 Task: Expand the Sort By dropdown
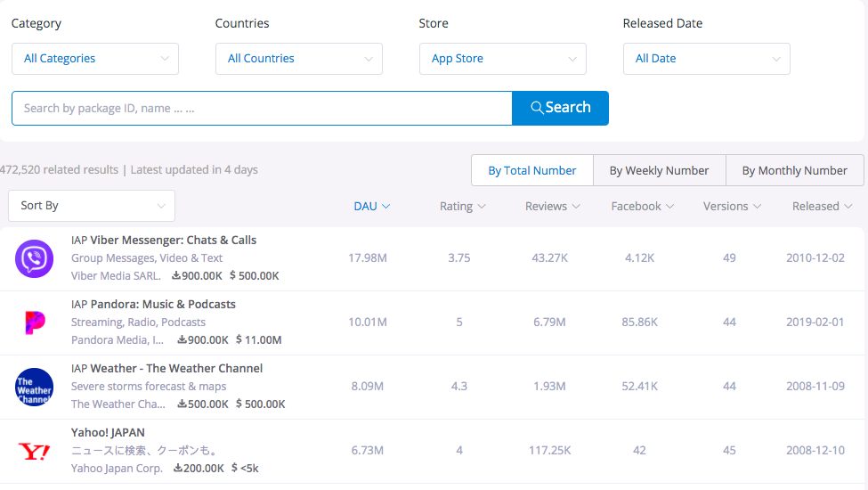coord(92,206)
